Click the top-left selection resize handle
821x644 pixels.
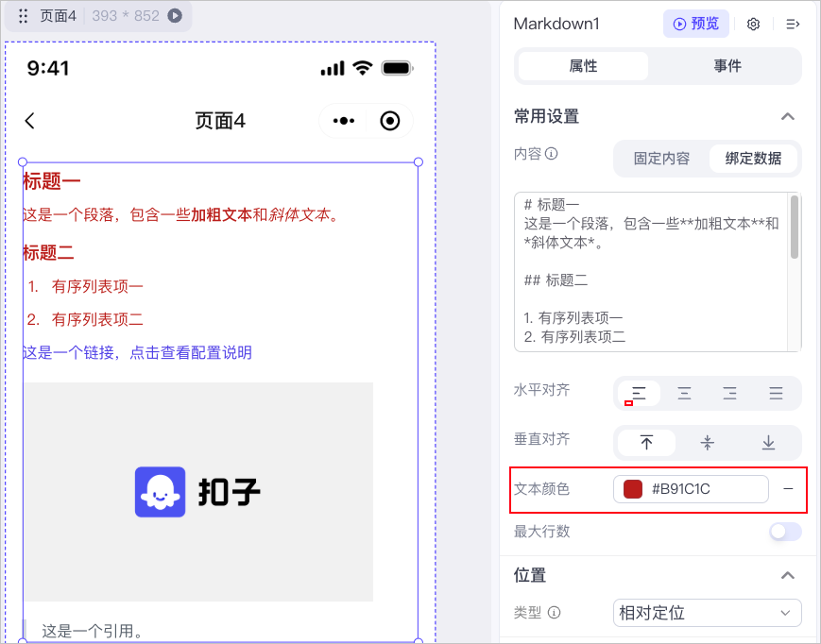click(x=23, y=162)
